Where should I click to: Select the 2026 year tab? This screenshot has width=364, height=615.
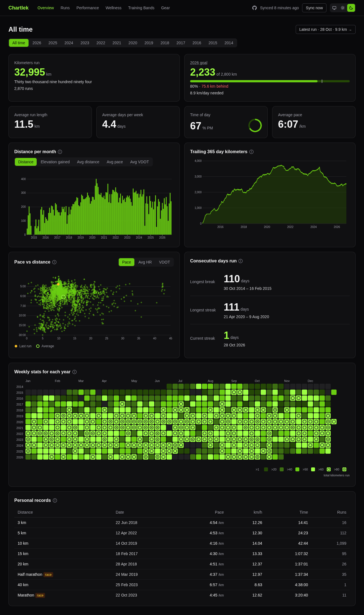[37, 43]
